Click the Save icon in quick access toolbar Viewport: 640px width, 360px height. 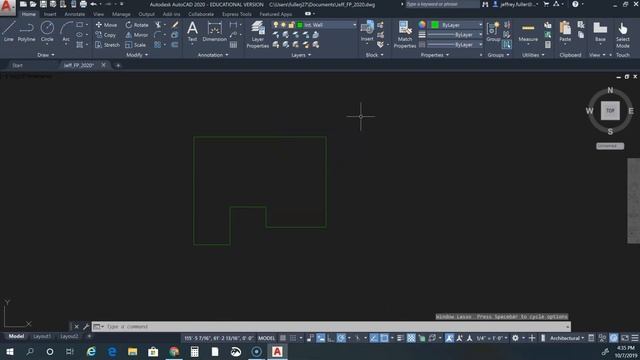[43, 4]
